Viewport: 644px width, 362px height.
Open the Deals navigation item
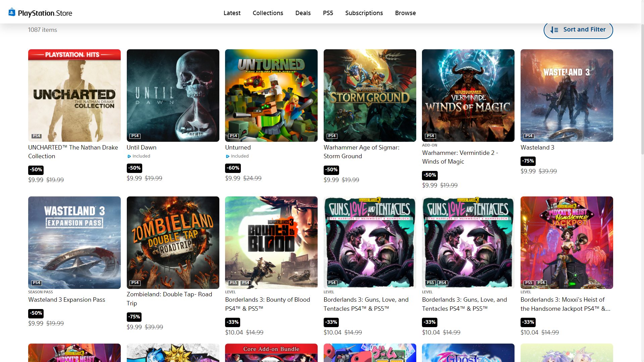coord(303,13)
